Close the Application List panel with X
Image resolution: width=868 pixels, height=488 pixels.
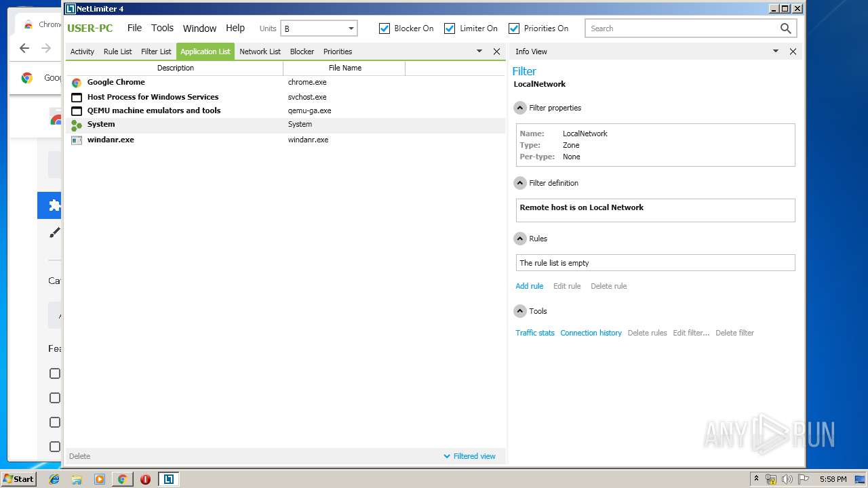coord(496,52)
